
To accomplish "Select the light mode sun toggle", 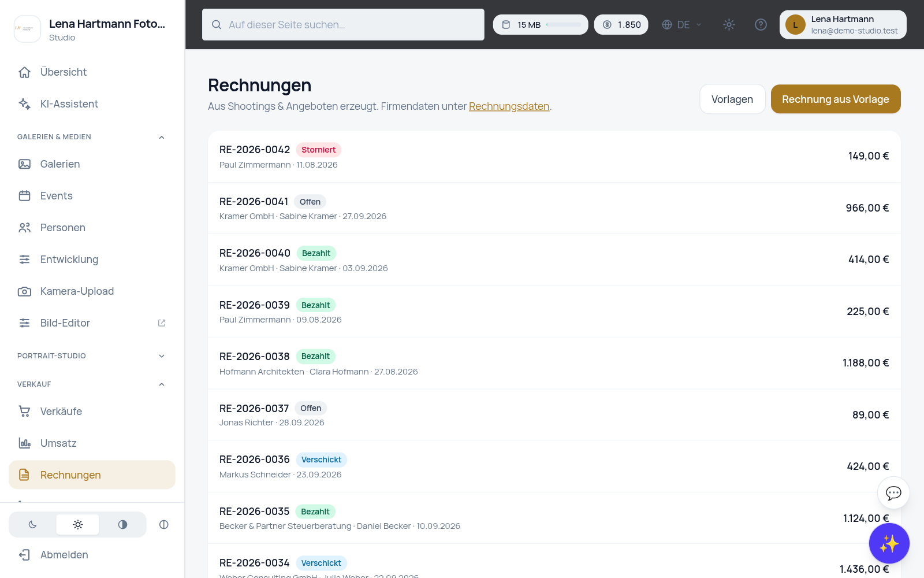I will (x=77, y=525).
